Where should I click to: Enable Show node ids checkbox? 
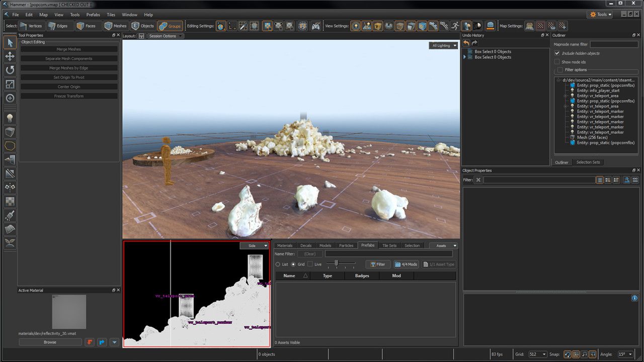[557, 62]
